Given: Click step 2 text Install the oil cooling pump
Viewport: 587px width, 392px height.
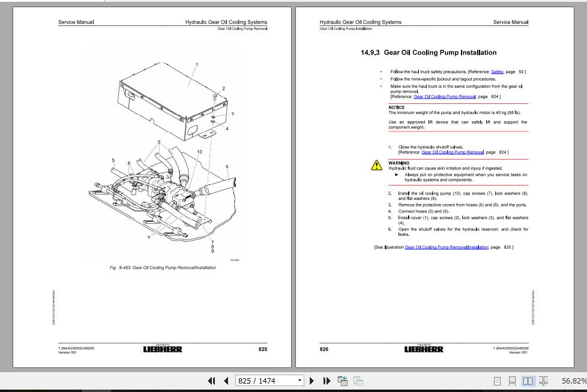Looking at the screenshot, I should pyautogui.click(x=463, y=196).
